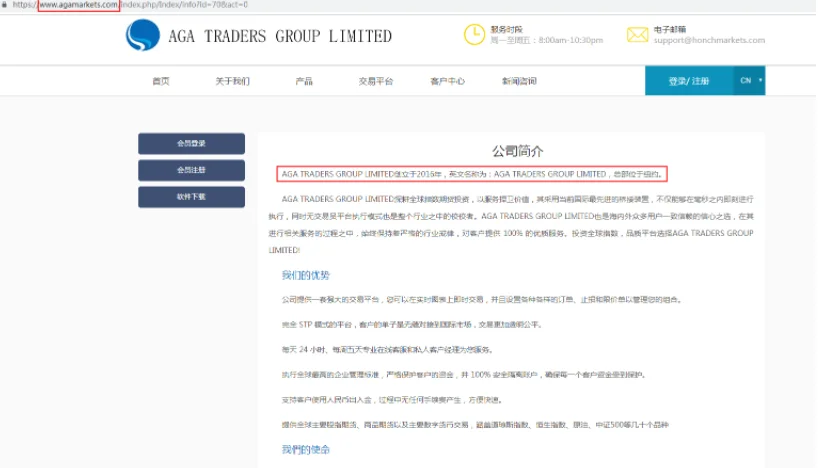The width and height of the screenshot is (818, 468).
Task: Click the line mentioning 100% 安全隔离账户
Action: tap(464, 375)
